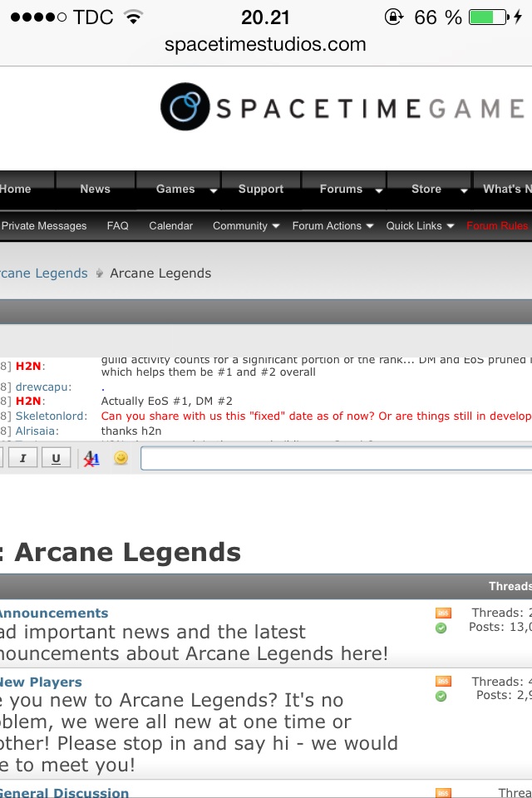
Task: Tap the rotation lock status icon
Action: tap(393, 17)
